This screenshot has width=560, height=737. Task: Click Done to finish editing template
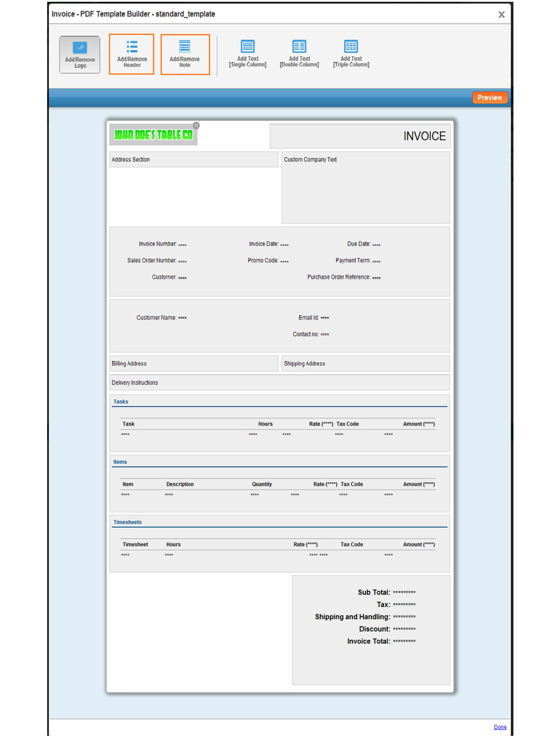tap(500, 727)
